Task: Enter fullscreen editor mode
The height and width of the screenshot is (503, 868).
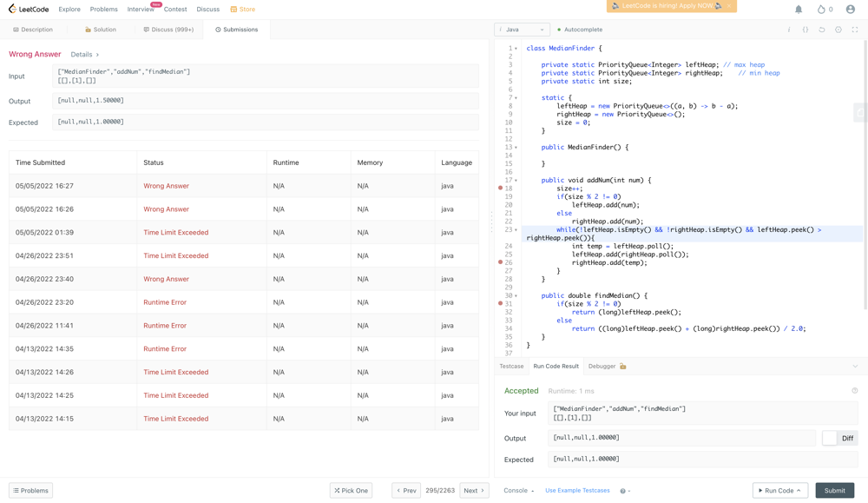Action: (855, 30)
